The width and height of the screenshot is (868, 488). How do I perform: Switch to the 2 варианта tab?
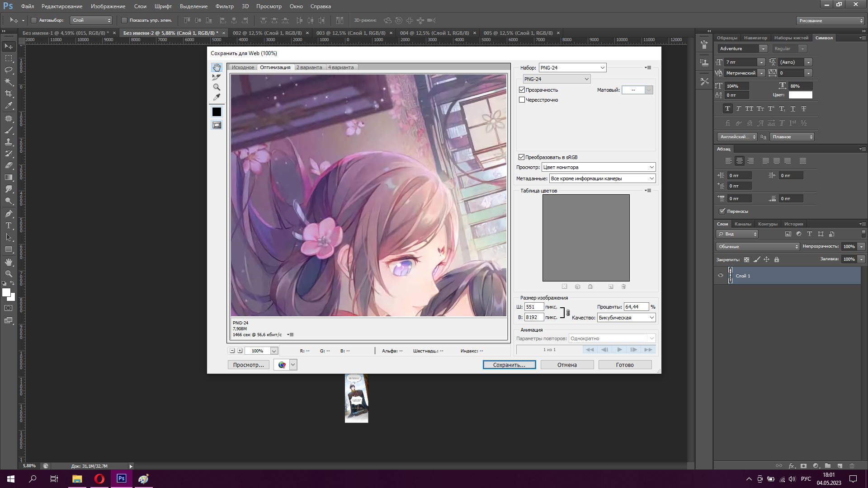coord(309,68)
